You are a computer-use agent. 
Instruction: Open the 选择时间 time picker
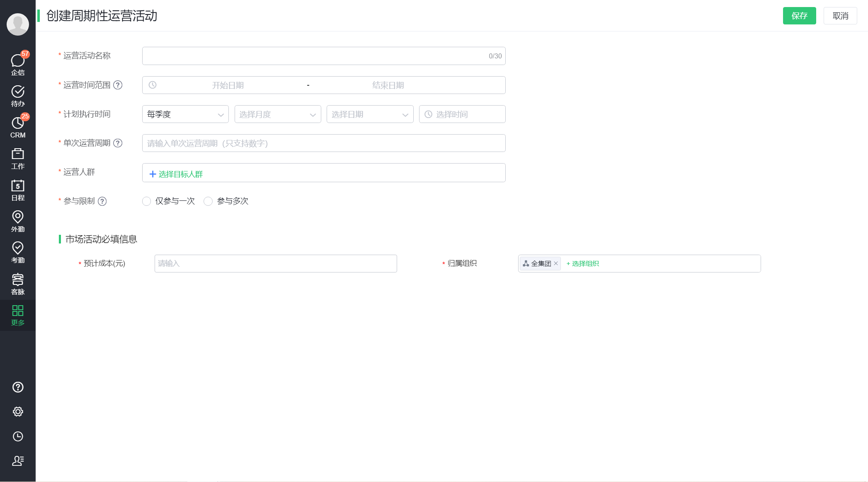[x=462, y=114]
